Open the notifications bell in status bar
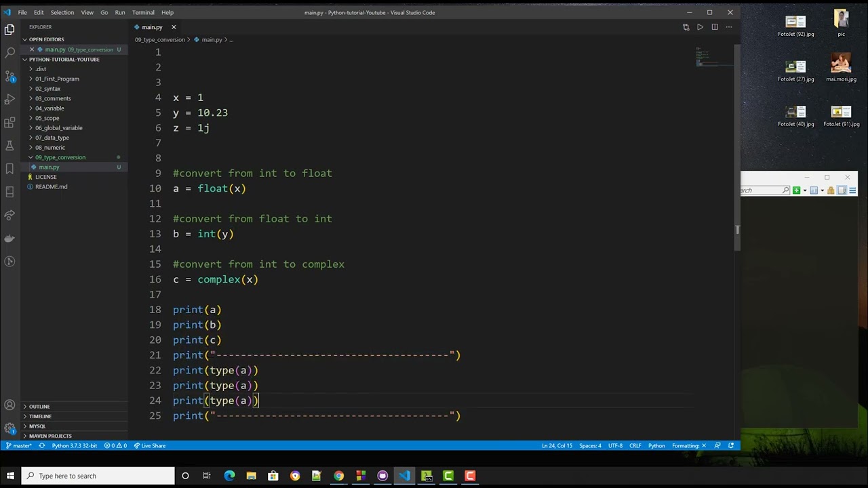The image size is (868, 488). [731, 446]
